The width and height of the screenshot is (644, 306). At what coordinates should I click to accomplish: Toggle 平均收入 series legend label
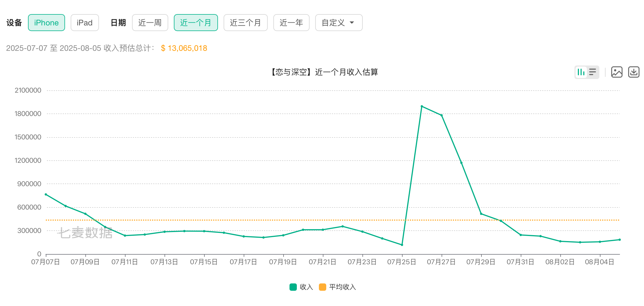coord(342,287)
